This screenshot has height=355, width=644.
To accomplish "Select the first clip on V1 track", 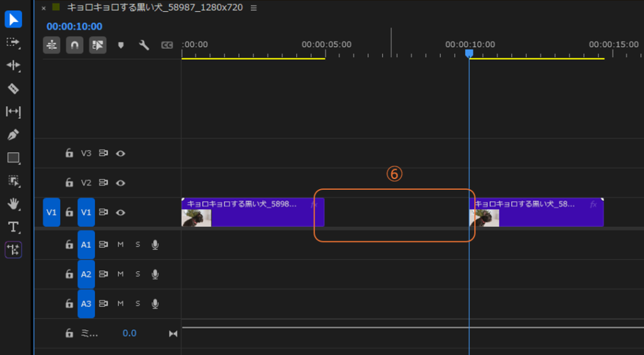I will pos(252,212).
